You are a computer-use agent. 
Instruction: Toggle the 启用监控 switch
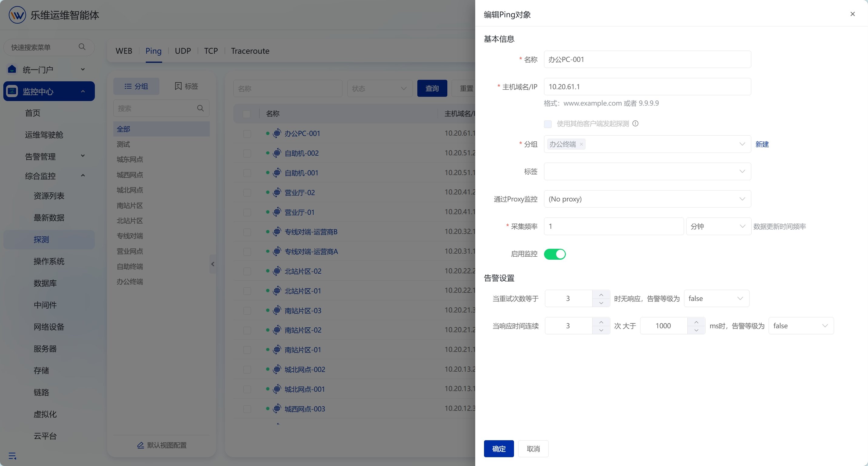555,254
